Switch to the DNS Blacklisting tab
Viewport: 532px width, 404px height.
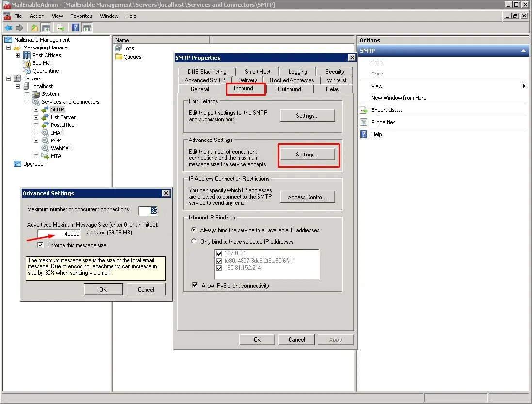coord(207,72)
